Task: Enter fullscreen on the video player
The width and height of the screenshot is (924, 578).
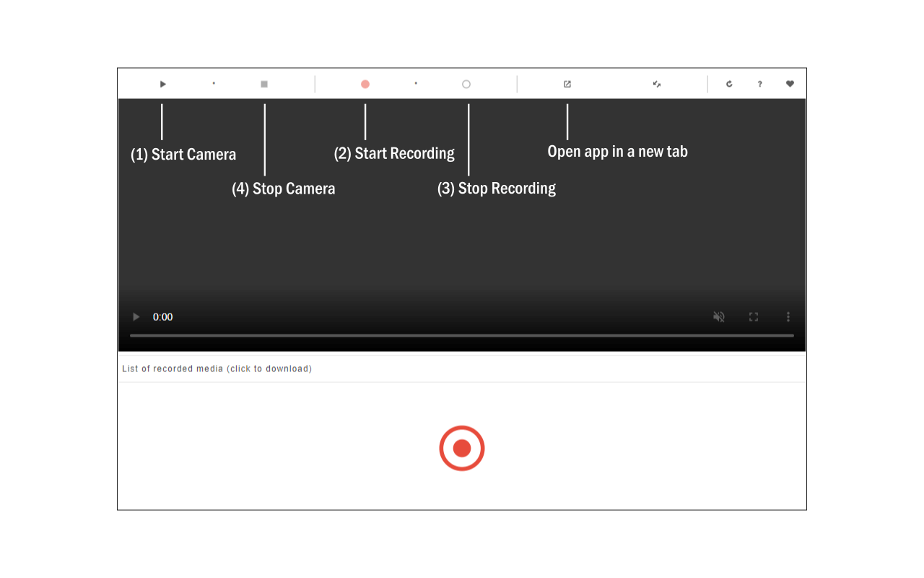Action: (754, 317)
